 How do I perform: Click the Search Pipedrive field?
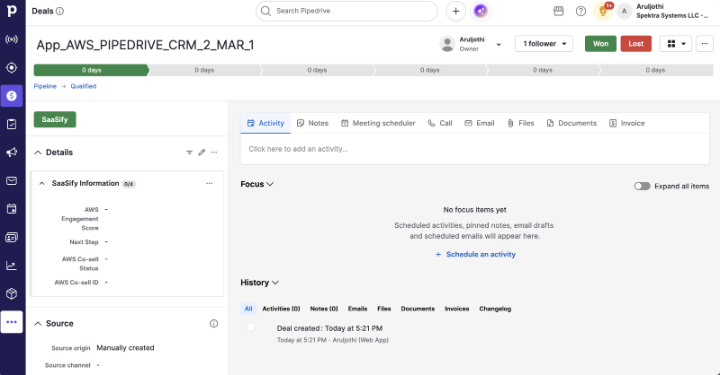(347, 11)
